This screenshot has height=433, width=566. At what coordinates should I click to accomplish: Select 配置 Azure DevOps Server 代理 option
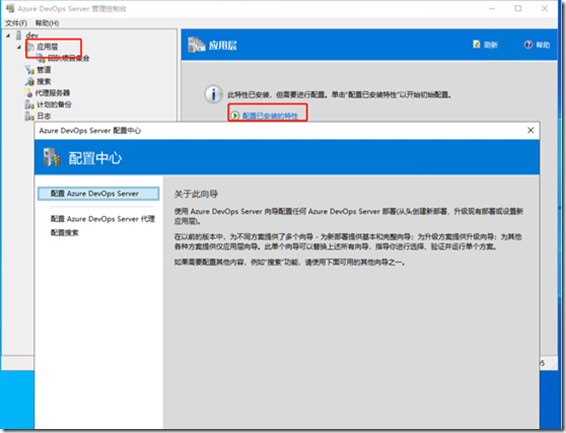pyautogui.click(x=103, y=219)
